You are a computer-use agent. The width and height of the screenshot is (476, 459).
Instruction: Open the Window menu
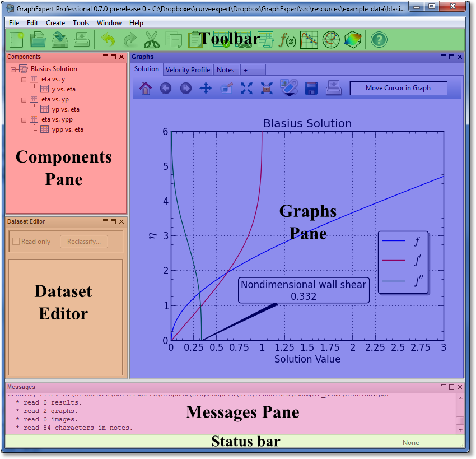click(109, 23)
